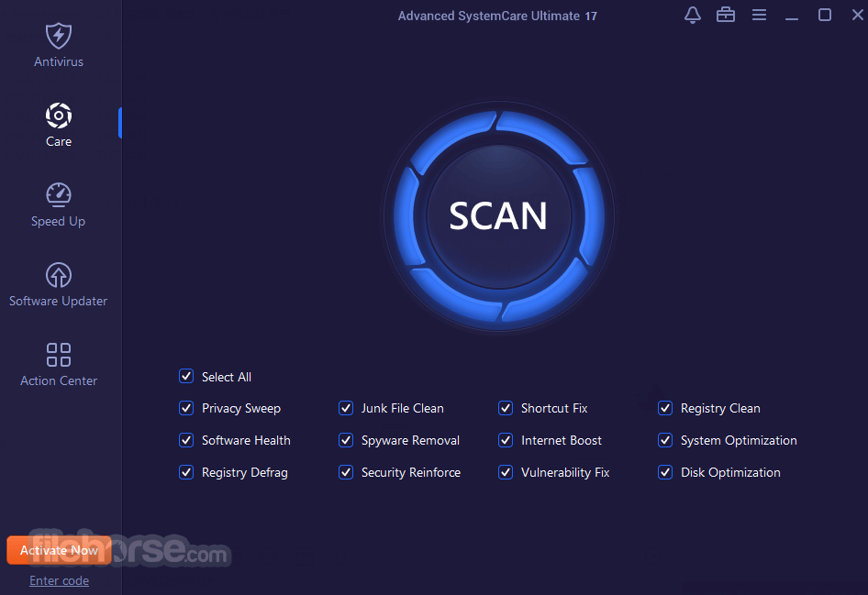Viewport: 868px width, 595px height.
Task: Open the Antivirus shield icon
Action: click(x=59, y=36)
